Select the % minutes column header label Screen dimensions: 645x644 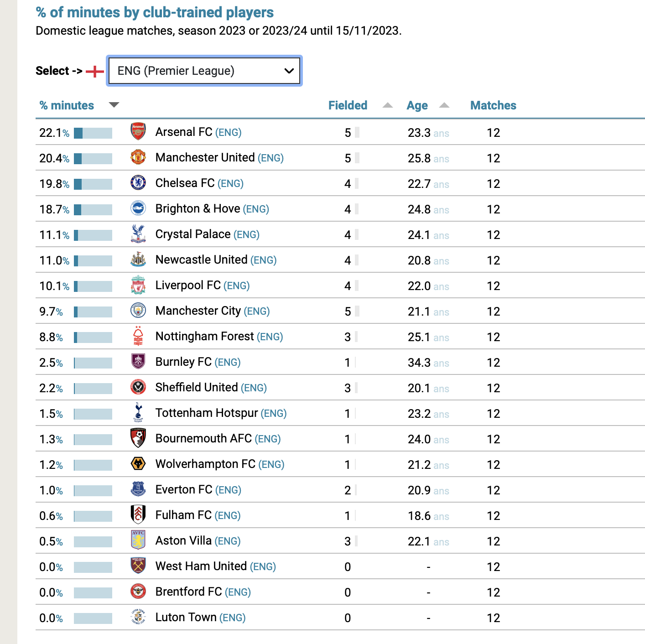67,105
